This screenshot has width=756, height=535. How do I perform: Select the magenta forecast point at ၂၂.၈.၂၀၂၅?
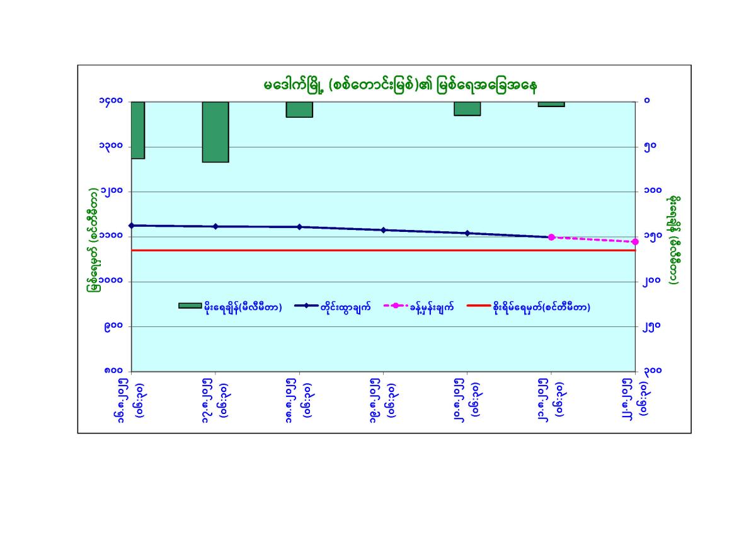[635, 242]
